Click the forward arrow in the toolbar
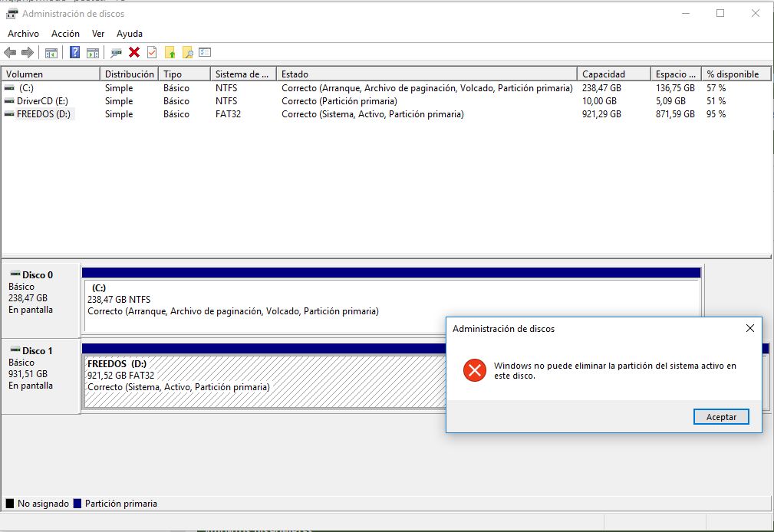Viewport: 774px width, 532px height. tap(28, 53)
